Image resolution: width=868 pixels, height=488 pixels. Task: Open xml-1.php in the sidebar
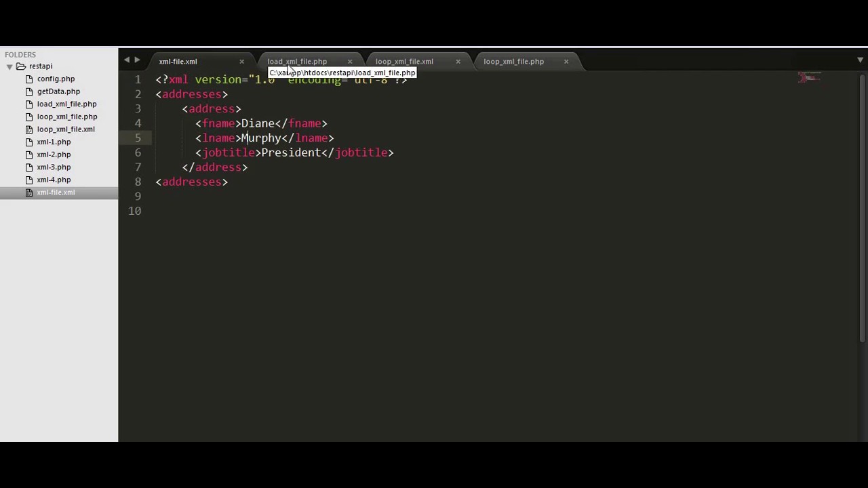click(x=54, y=142)
